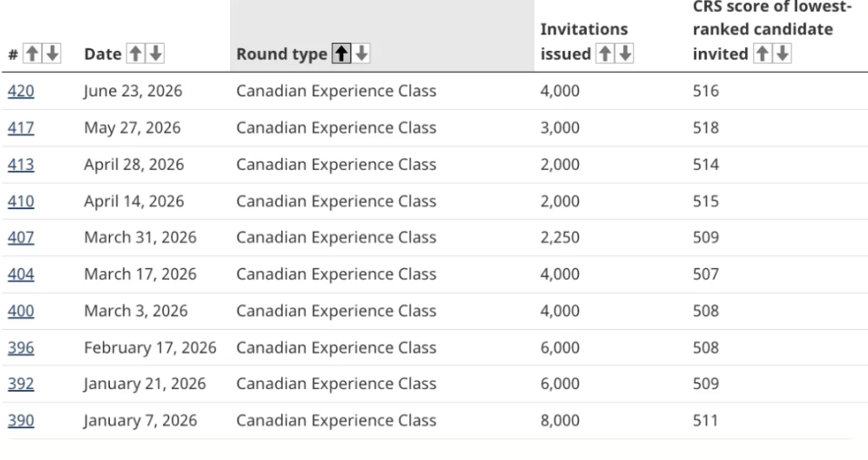This screenshot has height=460, width=868.
Task: Click active ascending arrow for Round type
Action: (x=341, y=54)
